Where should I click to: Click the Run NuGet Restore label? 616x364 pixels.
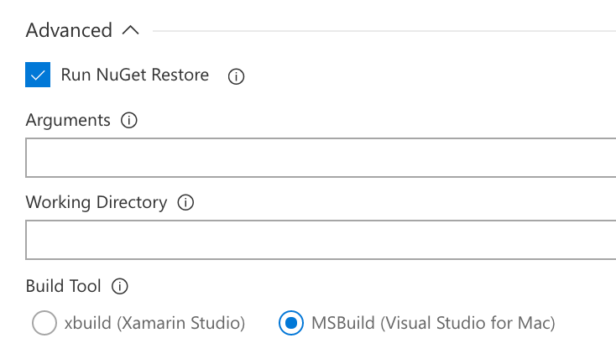click(x=135, y=75)
